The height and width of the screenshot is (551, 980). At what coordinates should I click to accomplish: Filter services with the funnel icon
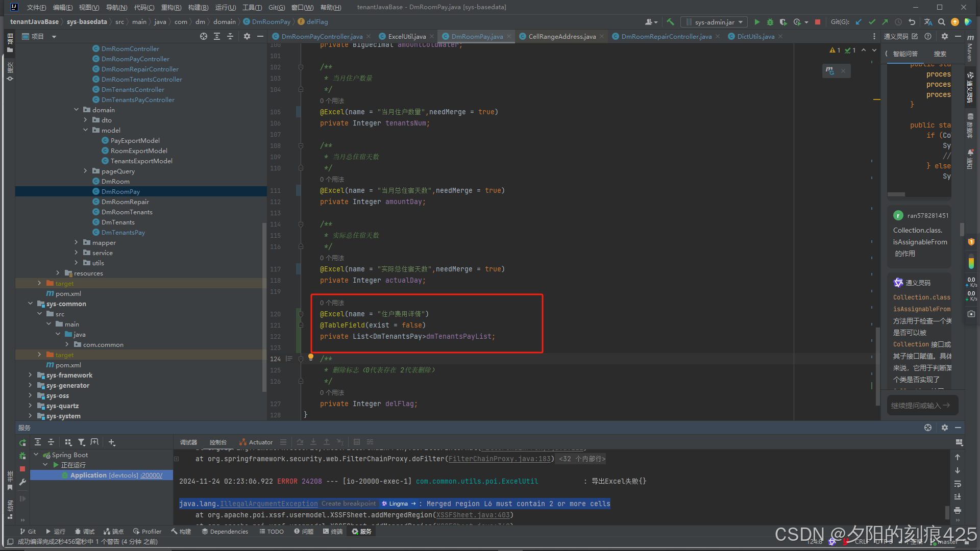(82, 442)
